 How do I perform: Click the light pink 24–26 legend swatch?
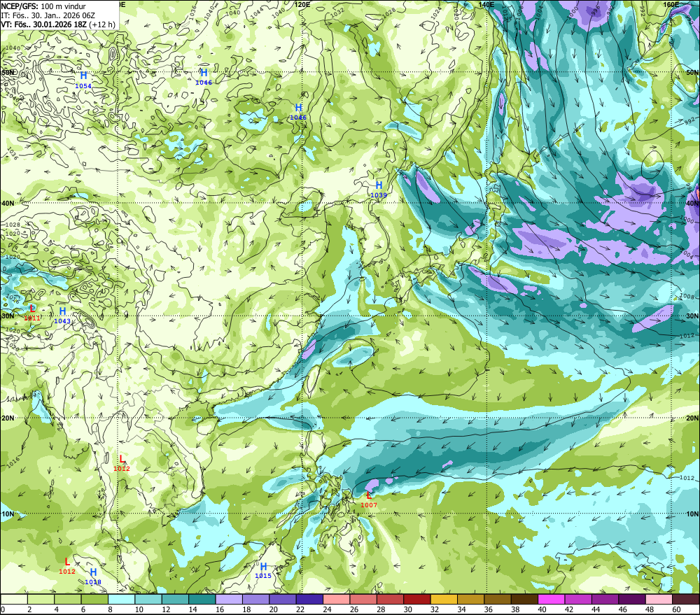(x=337, y=599)
